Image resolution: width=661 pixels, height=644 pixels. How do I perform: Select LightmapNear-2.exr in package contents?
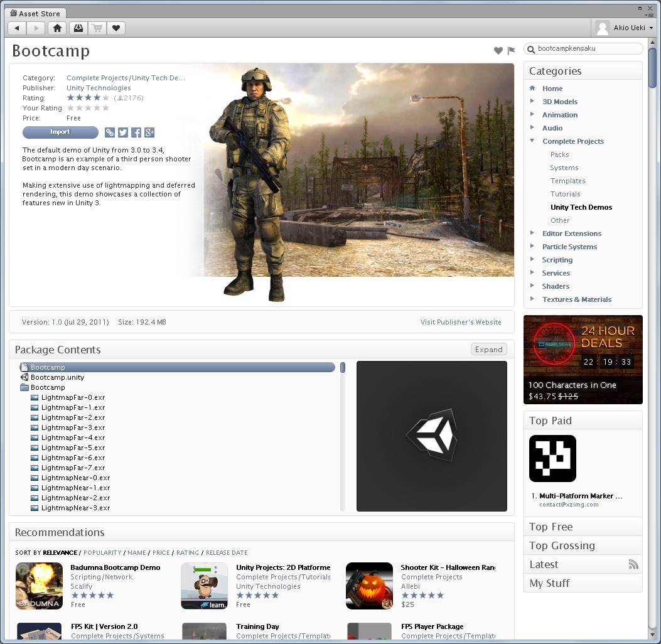(x=75, y=498)
